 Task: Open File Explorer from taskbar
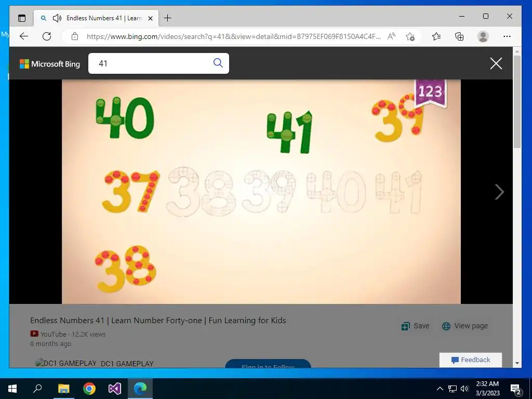(63, 389)
